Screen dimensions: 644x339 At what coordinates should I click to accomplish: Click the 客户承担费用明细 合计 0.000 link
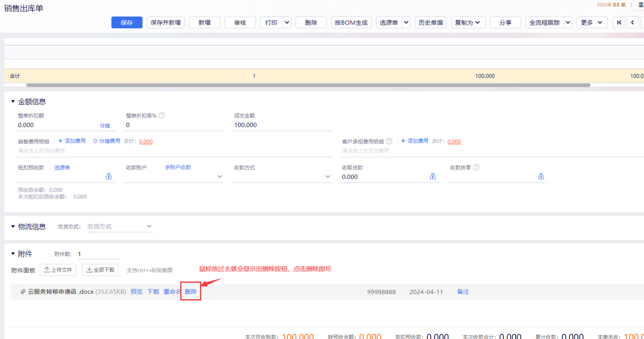[x=454, y=142]
